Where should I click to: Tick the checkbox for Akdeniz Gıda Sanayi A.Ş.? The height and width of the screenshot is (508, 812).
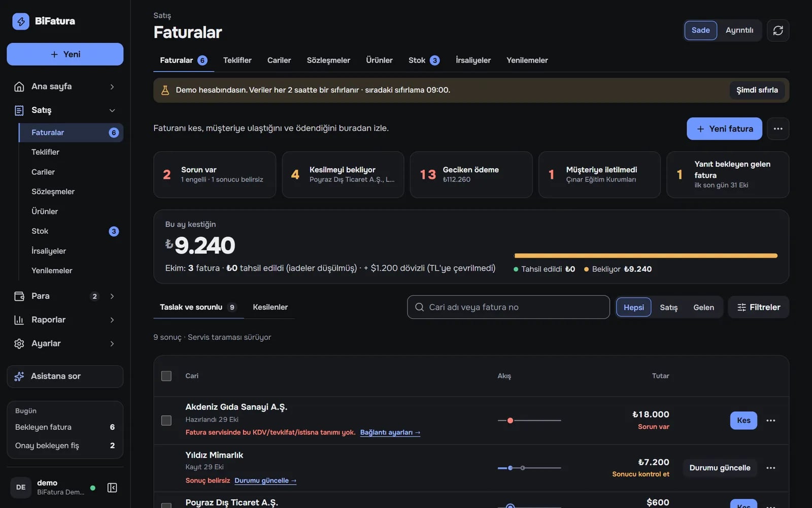coord(166,421)
